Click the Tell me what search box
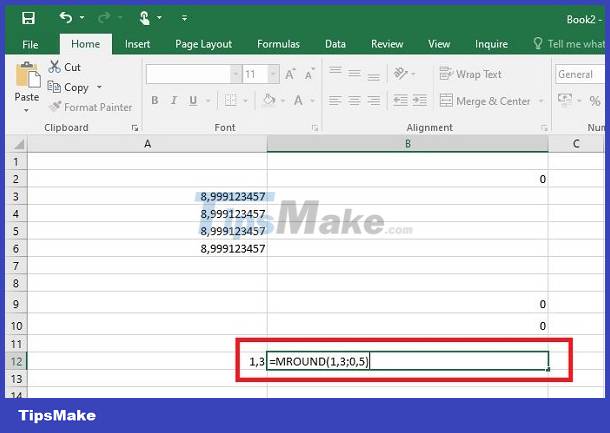 pos(569,44)
